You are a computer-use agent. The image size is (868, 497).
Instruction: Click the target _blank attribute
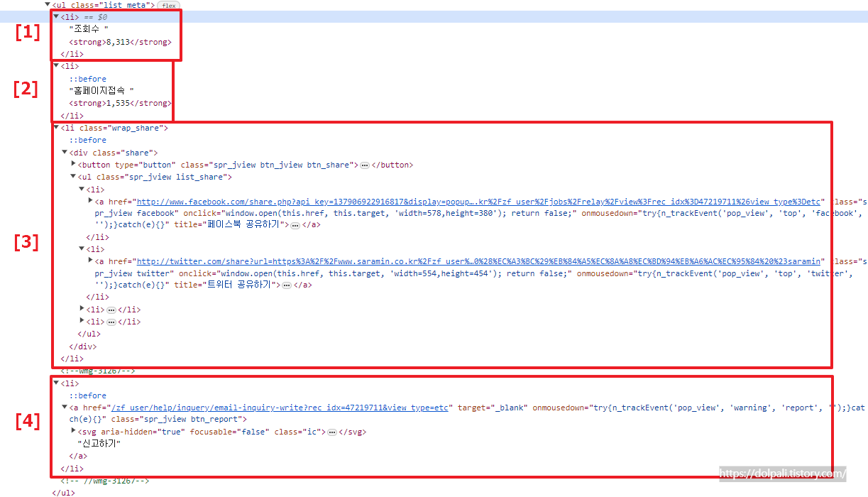(493, 408)
